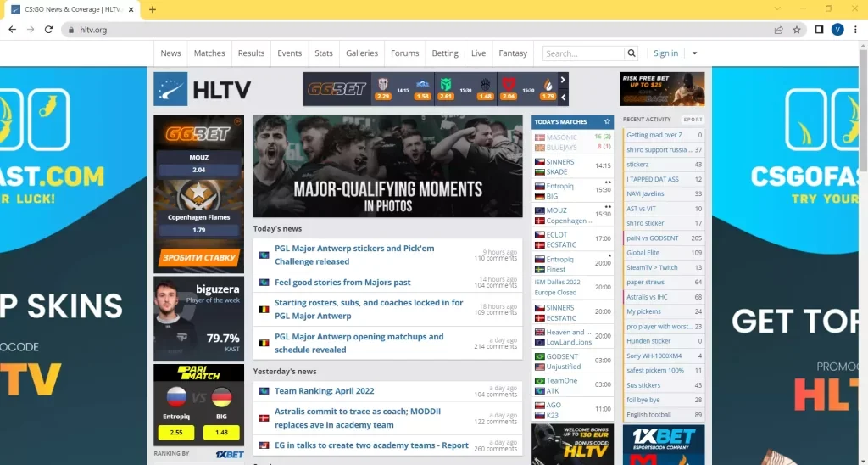Open the share page icon in address bar

pos(778,30)
